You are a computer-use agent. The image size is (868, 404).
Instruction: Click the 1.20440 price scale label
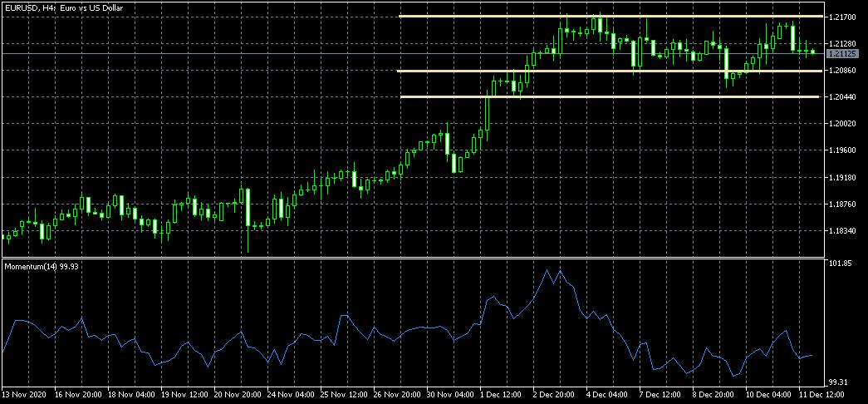(x=841, y=97)
